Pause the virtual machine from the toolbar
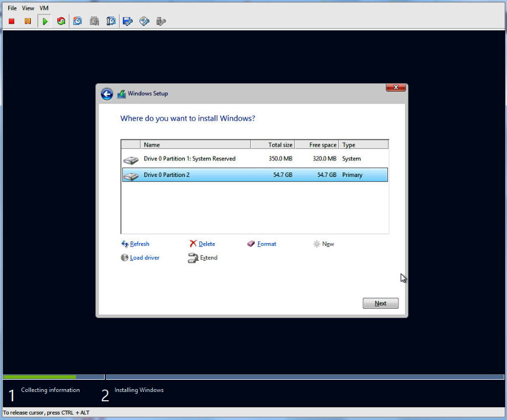Image resolution: width=507 pixels, height=420 pixels. point(28,21)
